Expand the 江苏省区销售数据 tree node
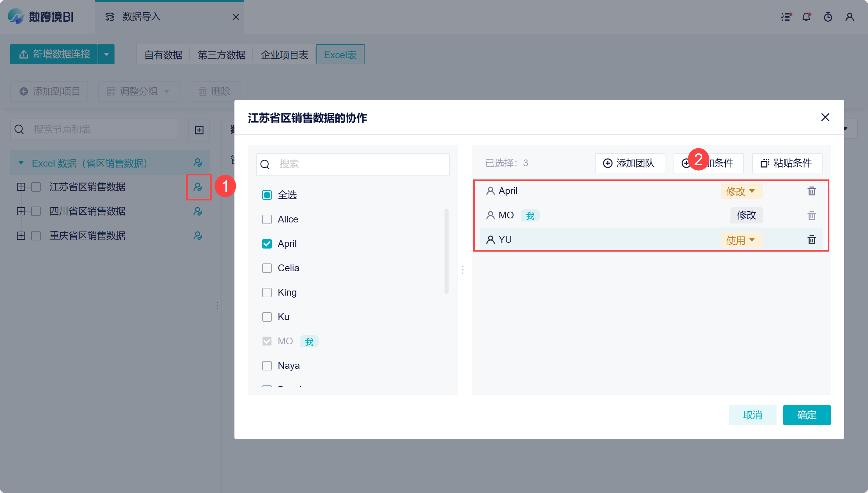This screenshot has height=493, width=868. [21, 187]
